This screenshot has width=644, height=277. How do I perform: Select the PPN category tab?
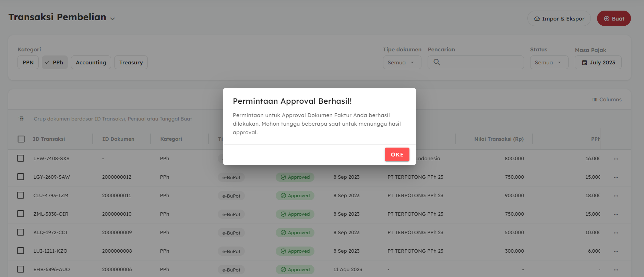coord(28,62)
